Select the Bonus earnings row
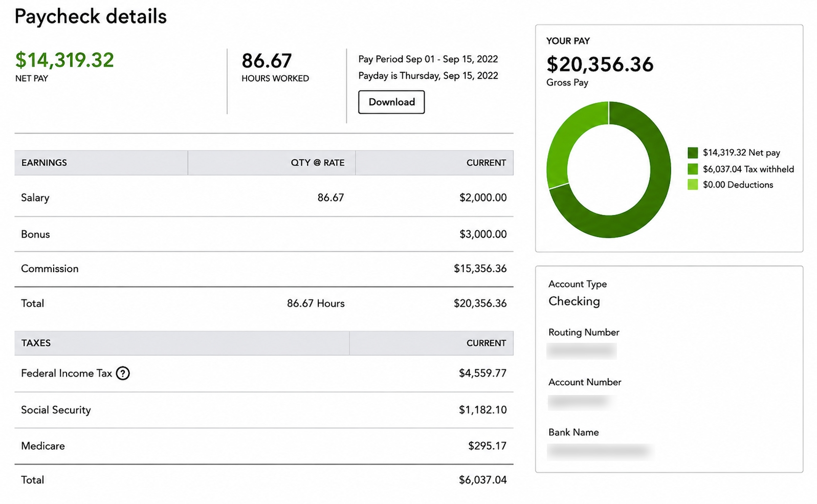 click(x=264, y=234)
